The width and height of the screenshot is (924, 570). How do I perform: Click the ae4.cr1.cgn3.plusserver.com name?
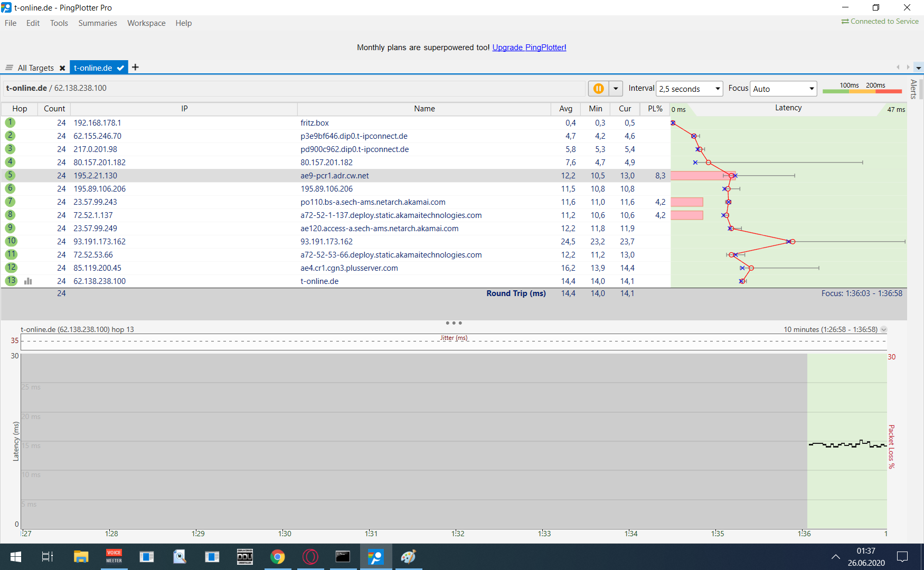pyautogui.click(x=349, y=268)
